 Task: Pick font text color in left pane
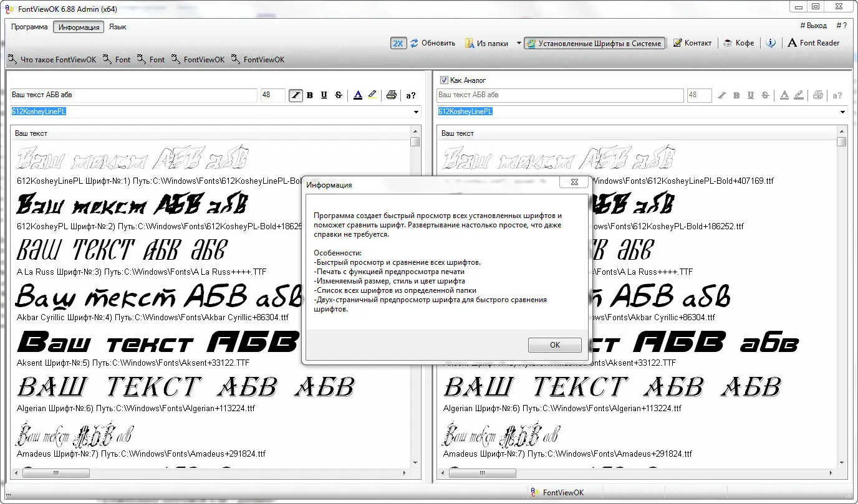[x=357, y=95]
